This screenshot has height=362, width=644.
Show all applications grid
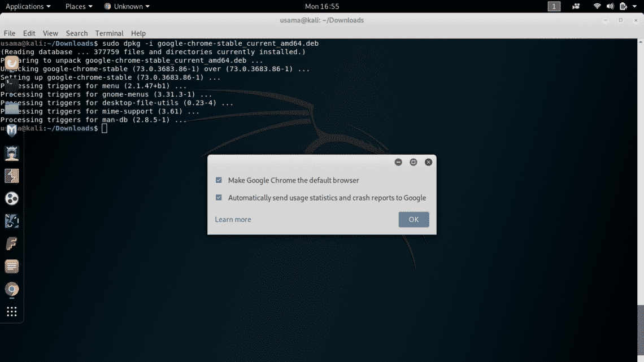coord(11,312)
